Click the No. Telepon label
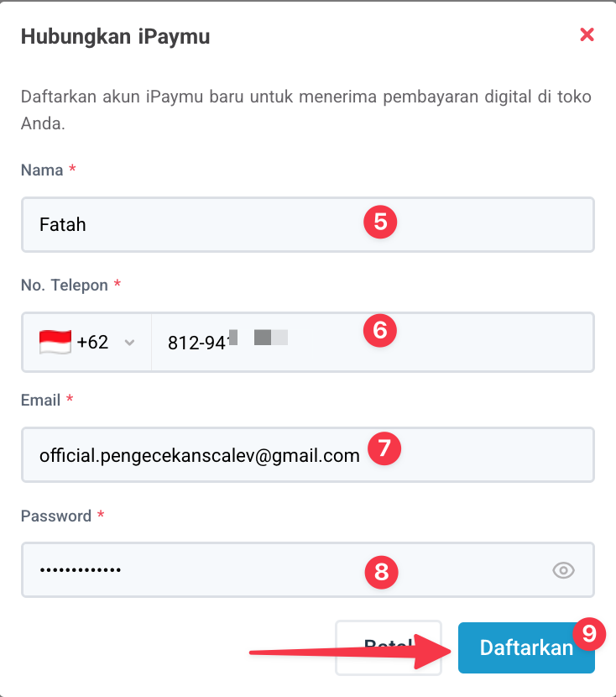 tap(65, 286)
